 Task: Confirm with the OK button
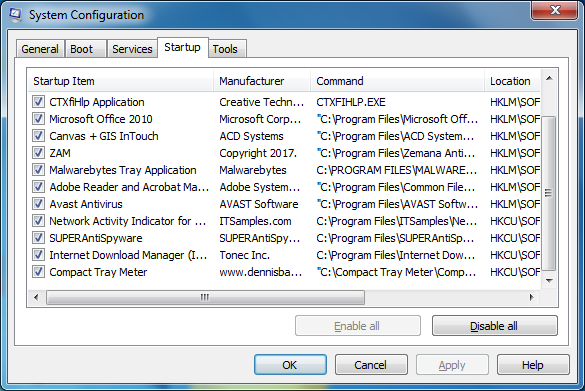(x=290, y=365)
